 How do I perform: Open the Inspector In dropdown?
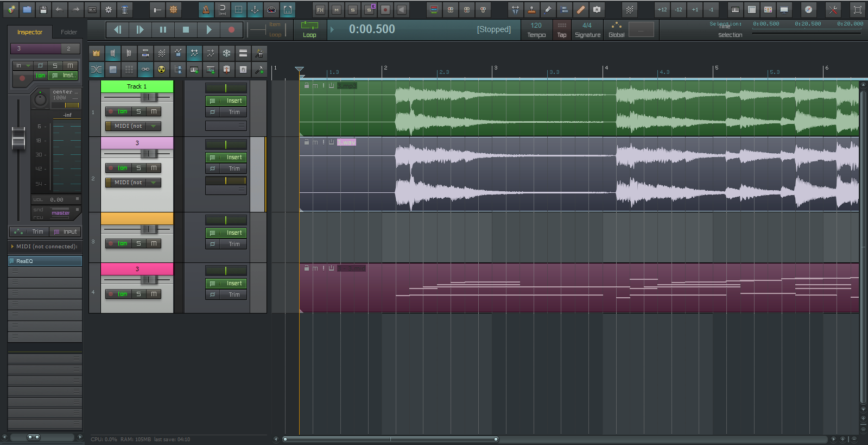tap(23, 66)
